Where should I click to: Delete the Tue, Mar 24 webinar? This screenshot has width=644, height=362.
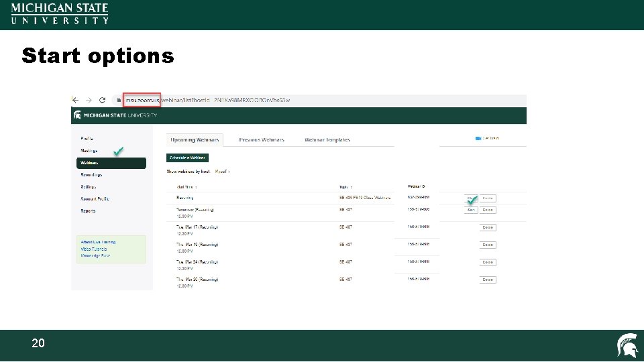(488, 262)
